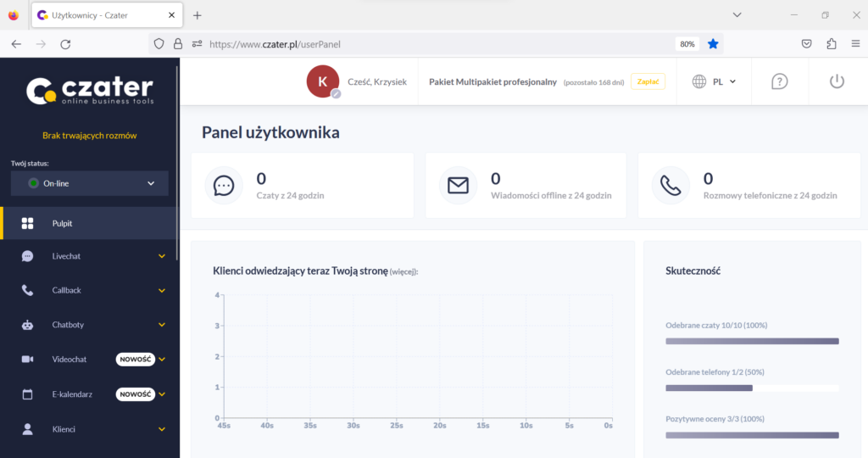Click the browser back arrow
The width and height of the screenshot is (868, 458).
(x=16, y=44)
